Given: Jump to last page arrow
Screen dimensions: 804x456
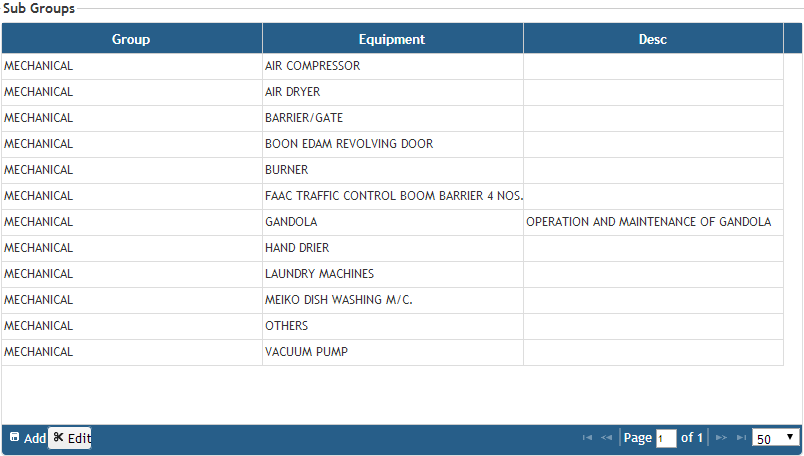Looking at the screenshot, I should 741,438.
